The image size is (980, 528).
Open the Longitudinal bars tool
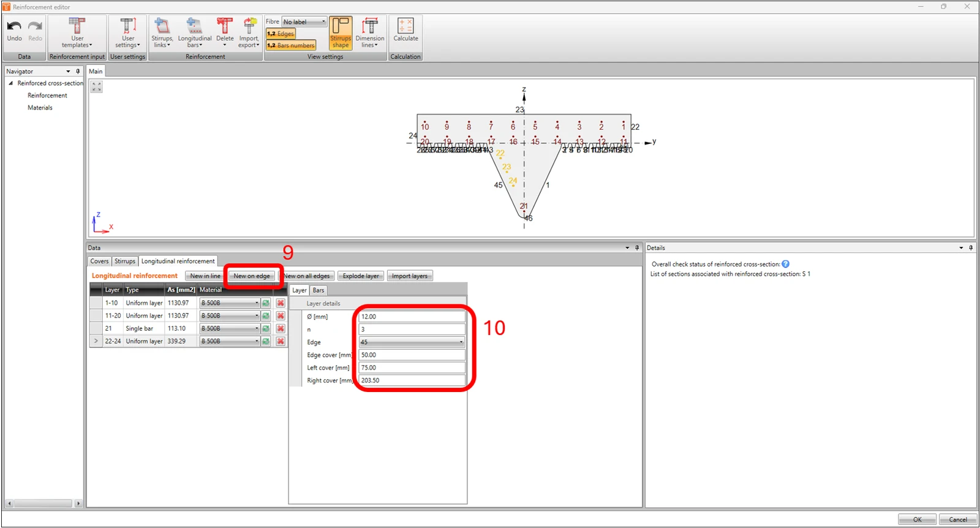click(195, 34)
